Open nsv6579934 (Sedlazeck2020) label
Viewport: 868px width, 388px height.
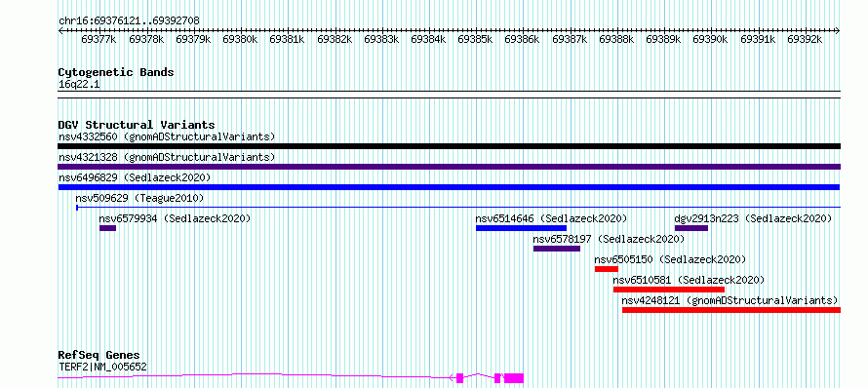175,218
